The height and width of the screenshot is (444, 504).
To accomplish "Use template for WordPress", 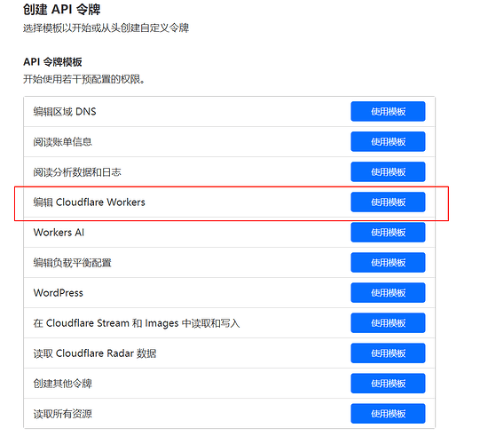I will pyautogui.click(x=388, y=293).
